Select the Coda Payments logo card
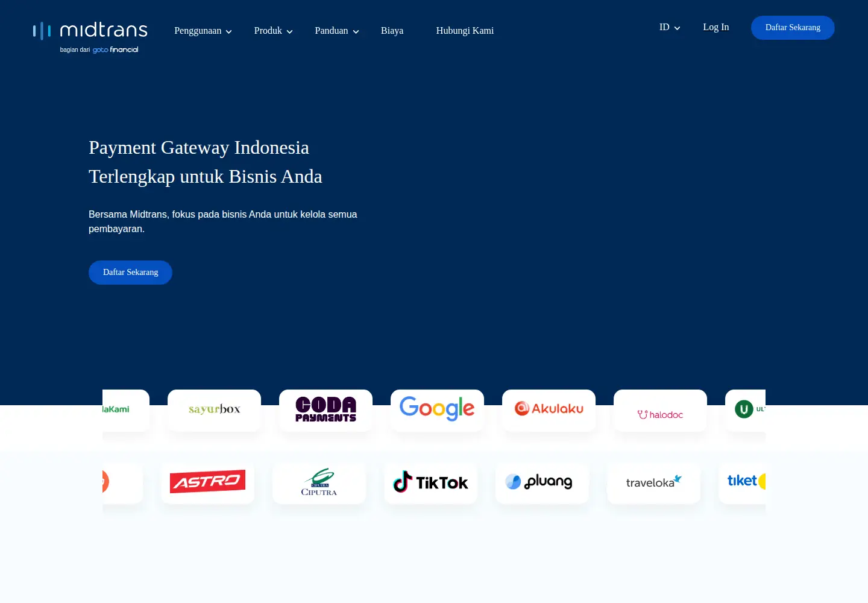 pyautogui.click(x=325, y=411)
